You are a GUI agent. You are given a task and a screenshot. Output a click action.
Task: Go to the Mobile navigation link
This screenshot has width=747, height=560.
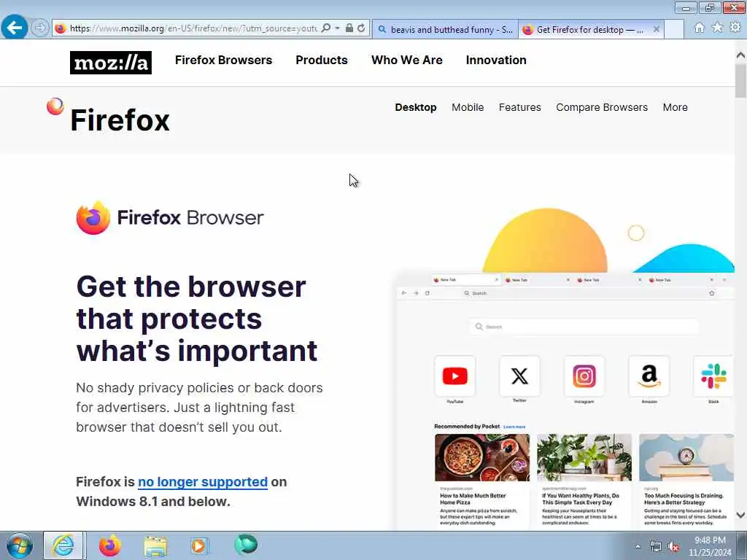[468, 107]
